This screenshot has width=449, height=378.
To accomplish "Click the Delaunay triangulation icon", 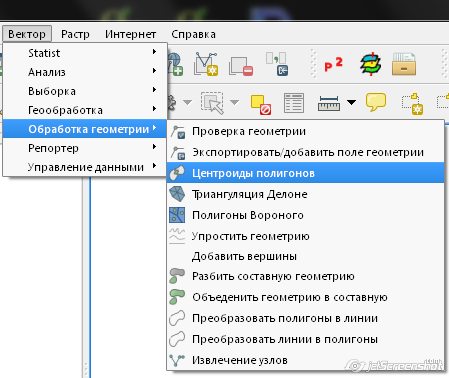I will point(177,194).
